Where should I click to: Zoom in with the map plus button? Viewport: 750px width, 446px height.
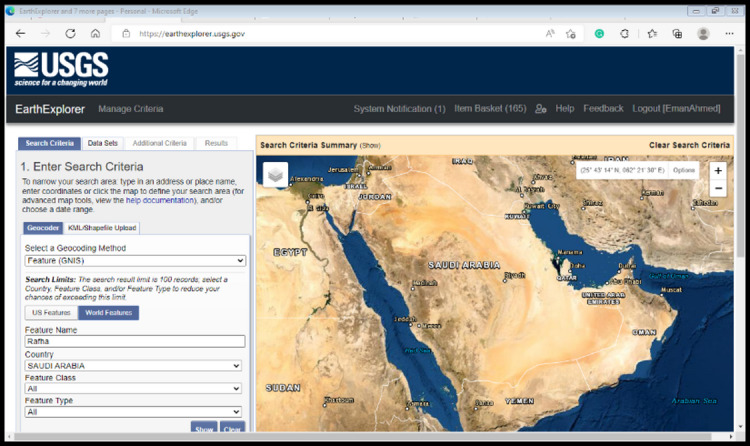click(x=718, y=171)
